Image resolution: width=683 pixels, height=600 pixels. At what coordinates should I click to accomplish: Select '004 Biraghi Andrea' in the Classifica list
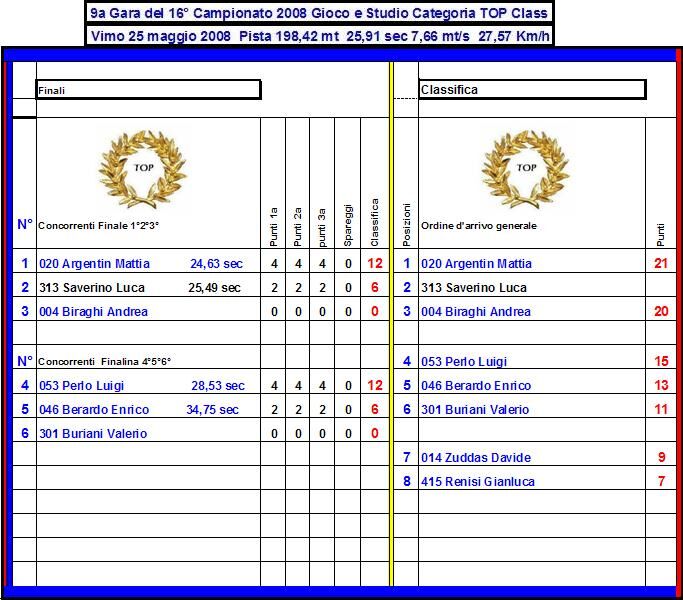pyautogui.click(x=475, y=312)
